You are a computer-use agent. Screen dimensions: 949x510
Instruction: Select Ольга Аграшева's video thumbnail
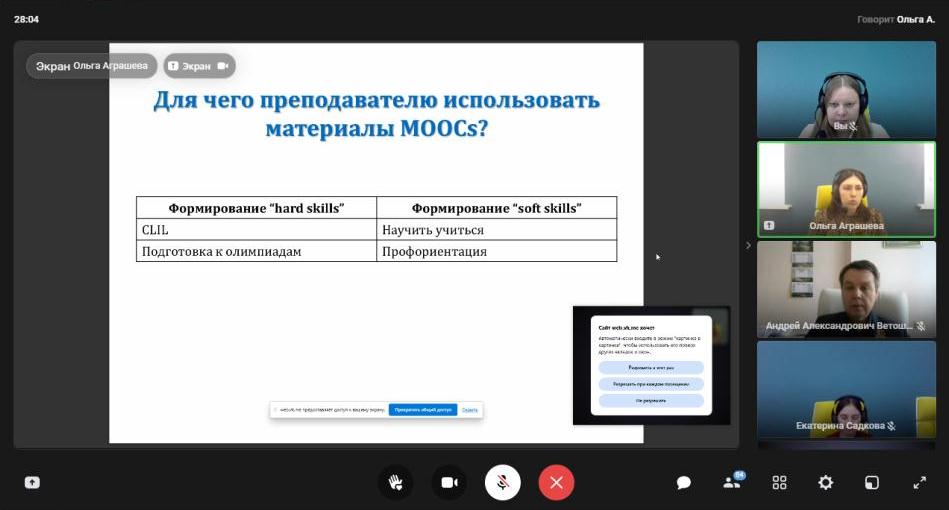846,187
